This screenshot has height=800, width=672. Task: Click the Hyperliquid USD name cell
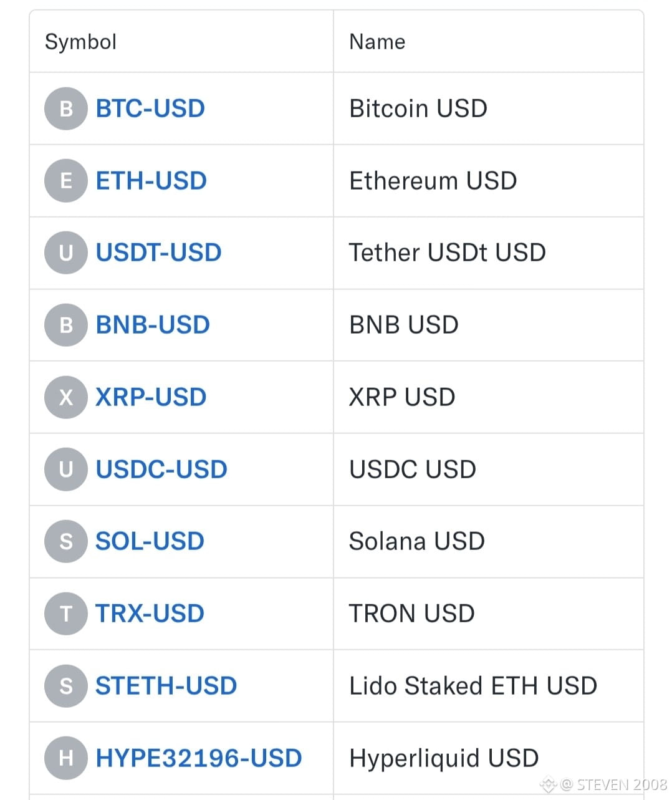(x=488, y=758)
